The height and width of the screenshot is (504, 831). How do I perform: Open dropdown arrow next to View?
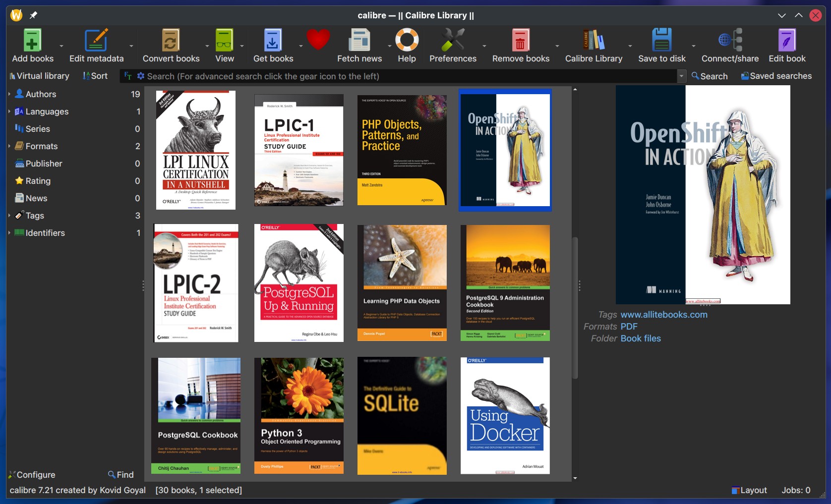click(242, 46)
